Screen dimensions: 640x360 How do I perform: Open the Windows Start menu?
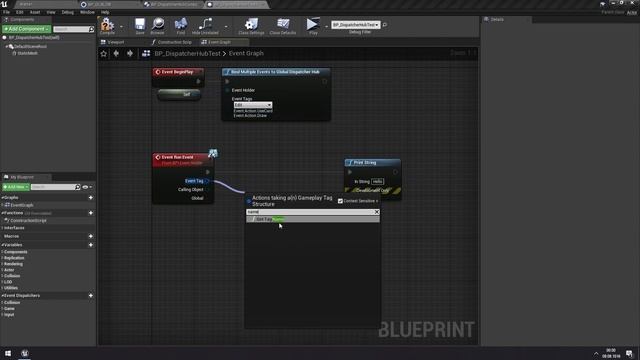pyautogui.click(x=8, y=353)
